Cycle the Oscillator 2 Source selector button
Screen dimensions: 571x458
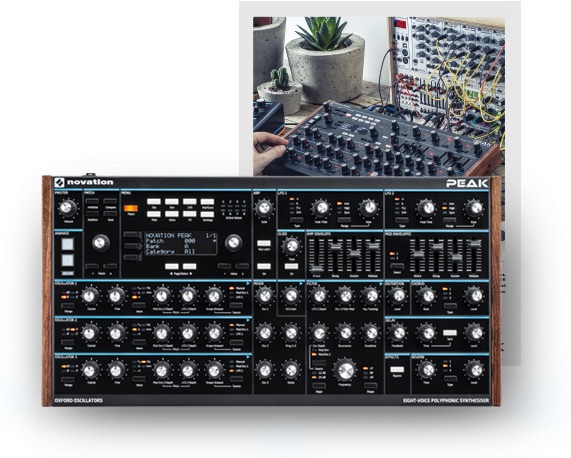[236, 343]
